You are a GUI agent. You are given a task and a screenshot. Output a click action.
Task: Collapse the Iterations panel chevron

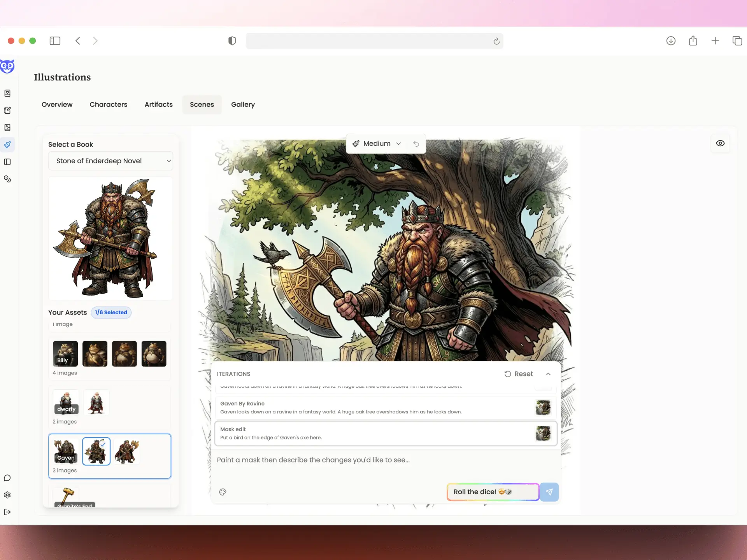click(x=548, y=374)
